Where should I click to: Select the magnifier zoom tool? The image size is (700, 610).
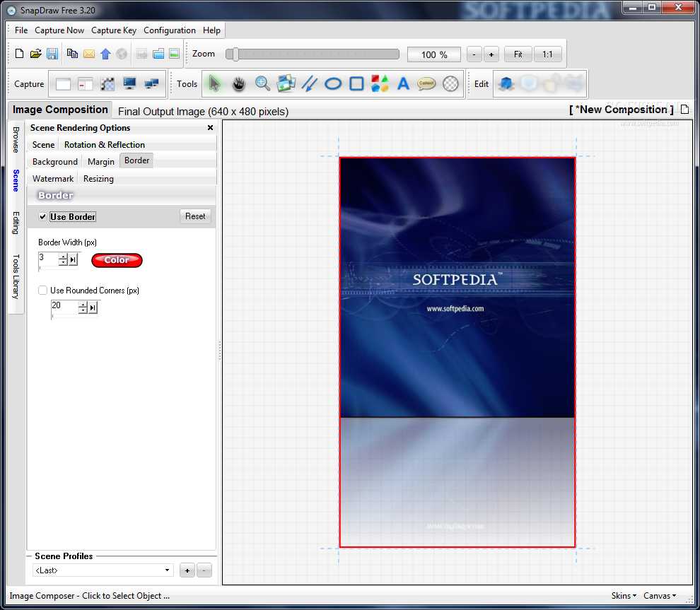[262, 83]
